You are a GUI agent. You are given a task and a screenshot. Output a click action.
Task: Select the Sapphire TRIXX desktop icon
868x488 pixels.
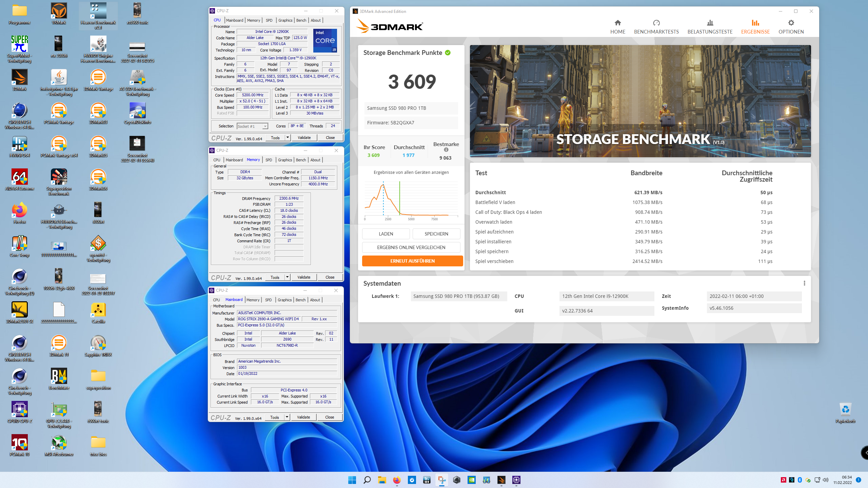click(x=98, y=346)
